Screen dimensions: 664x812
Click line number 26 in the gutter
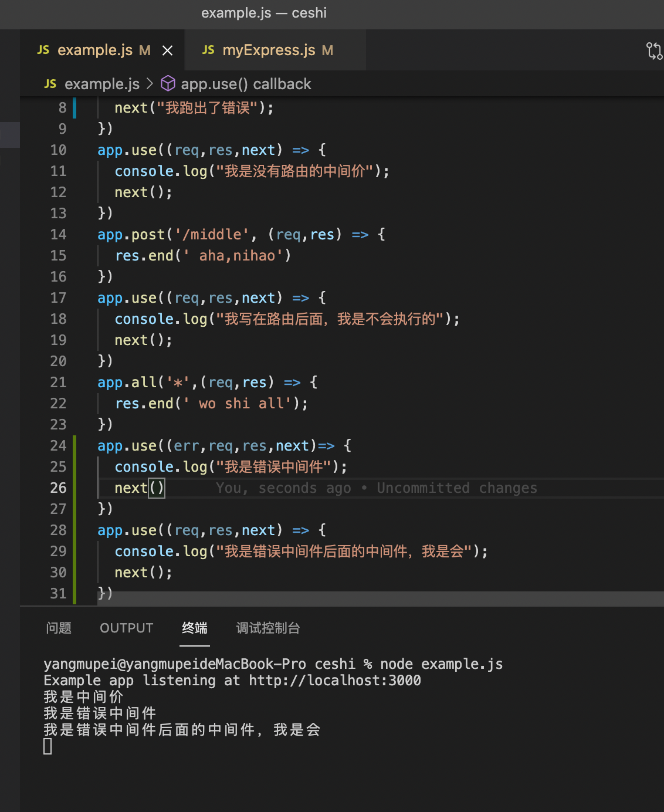[x=58, y=488]
